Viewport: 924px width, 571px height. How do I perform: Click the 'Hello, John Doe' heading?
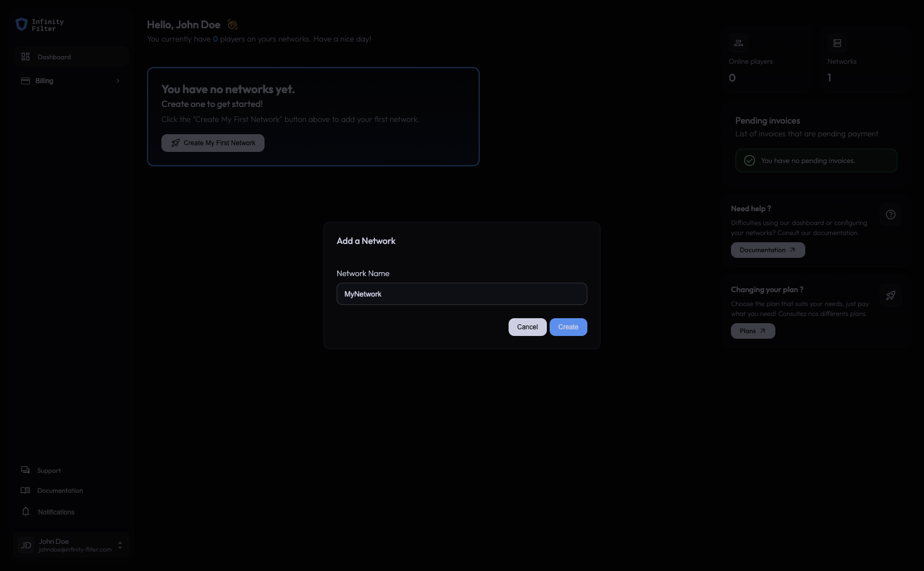[184, 25]
